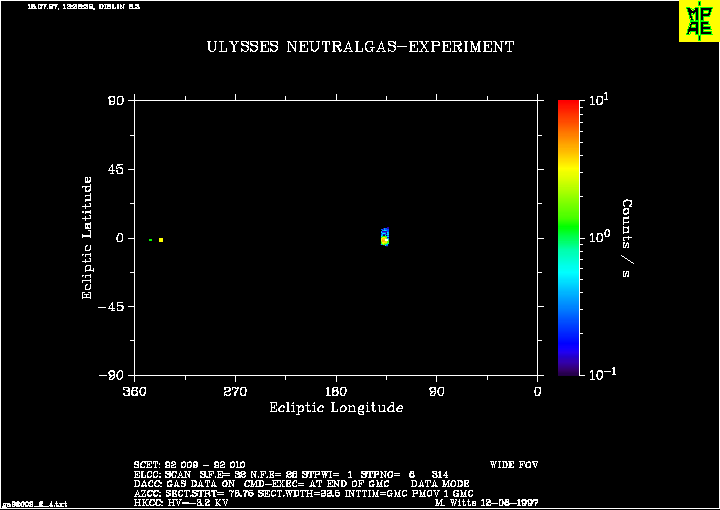
Task: Click the ULYSSES NEUTRALGAS-EXPERIMENT title
Action: [x=360, y=47]
